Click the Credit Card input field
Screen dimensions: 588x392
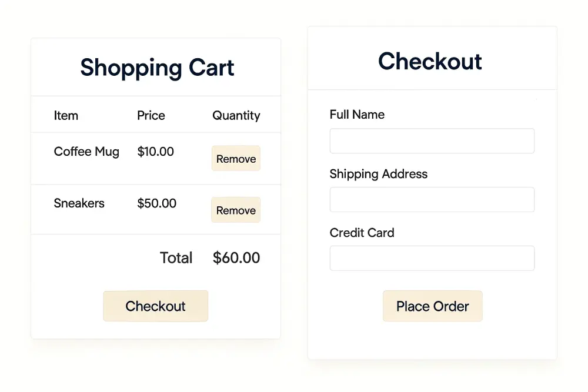click(x=432, y=258)
